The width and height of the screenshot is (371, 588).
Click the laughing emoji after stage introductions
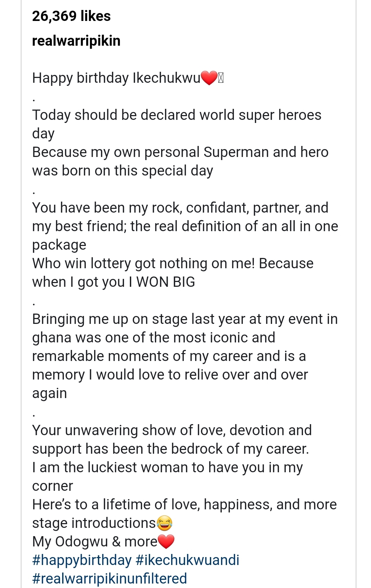pos(164,523)
